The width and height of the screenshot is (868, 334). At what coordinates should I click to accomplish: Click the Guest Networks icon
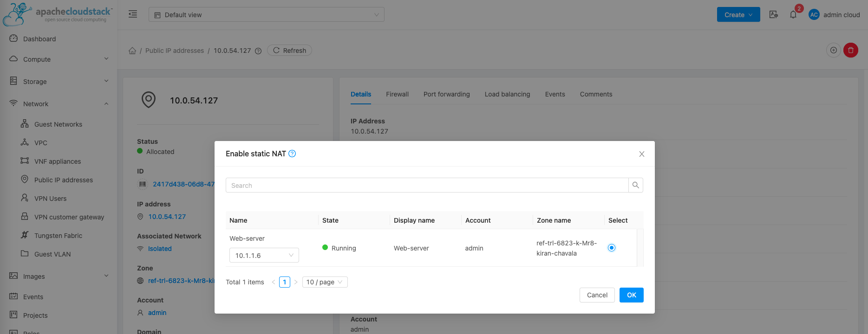(25, 124)
